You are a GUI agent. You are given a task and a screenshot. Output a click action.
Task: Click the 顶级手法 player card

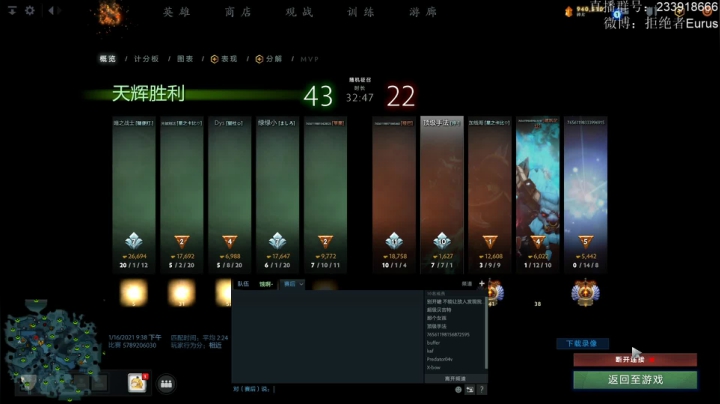(442, 195)
